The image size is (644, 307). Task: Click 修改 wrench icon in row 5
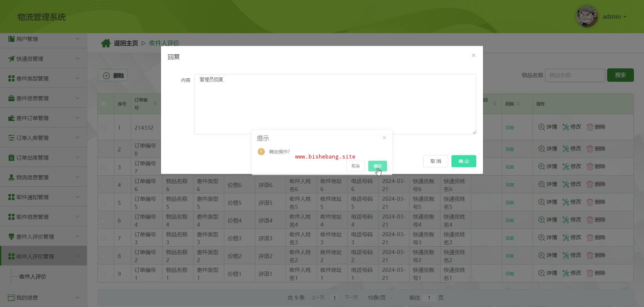pos(566,202)
